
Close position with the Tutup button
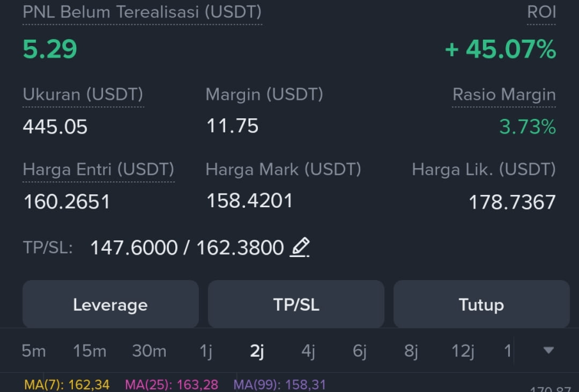481,304
